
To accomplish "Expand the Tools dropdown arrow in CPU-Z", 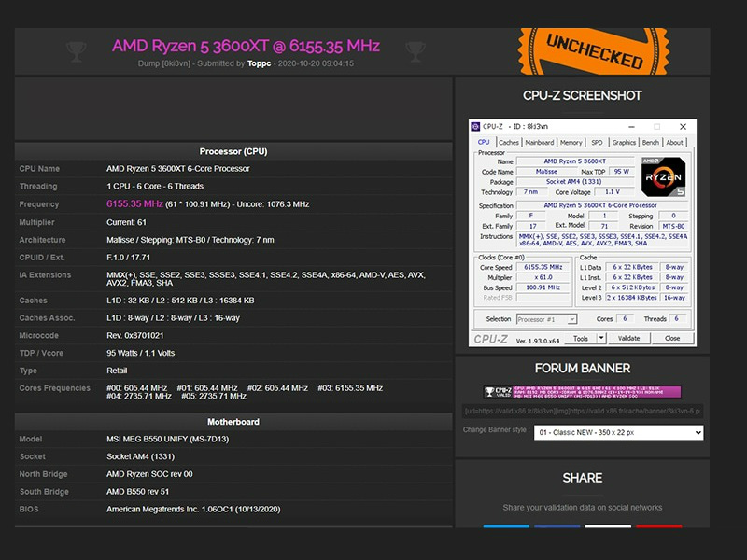I will tap(601, 339).
